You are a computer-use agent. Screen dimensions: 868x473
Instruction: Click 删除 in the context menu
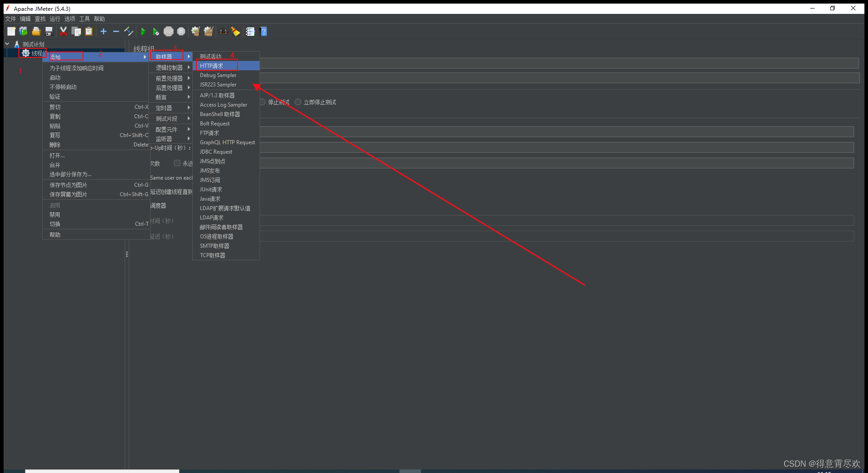click(96, 145)
